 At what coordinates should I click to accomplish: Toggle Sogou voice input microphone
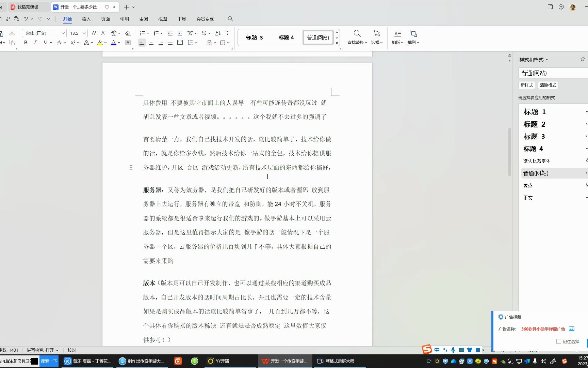pos(453,350)
